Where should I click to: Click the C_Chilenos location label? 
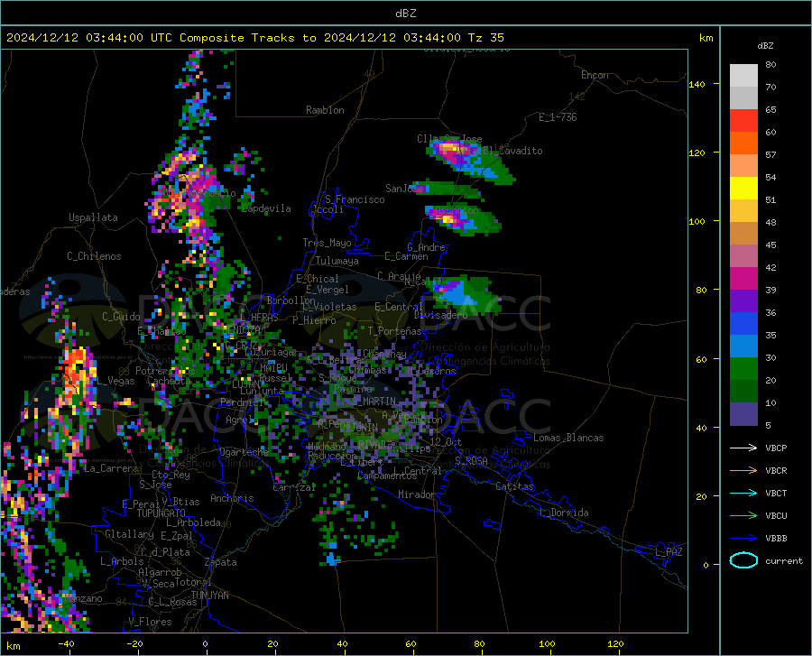[94, 256]
